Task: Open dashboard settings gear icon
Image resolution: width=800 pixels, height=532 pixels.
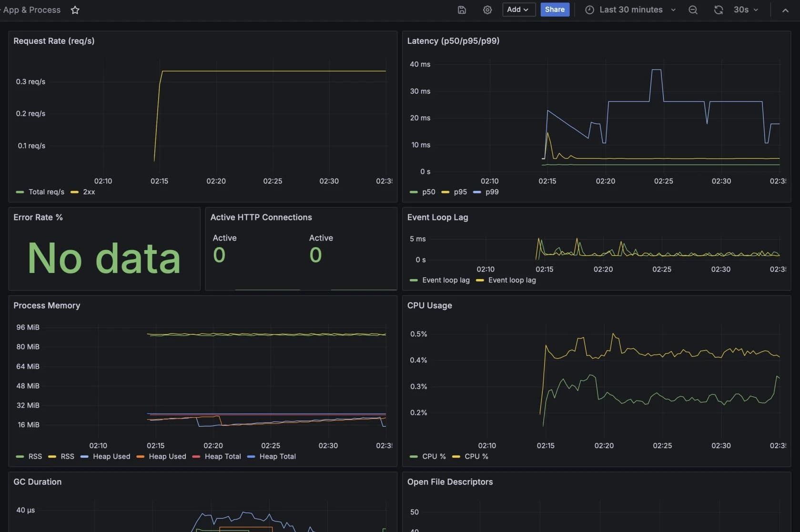Action: tap(487, 10)
